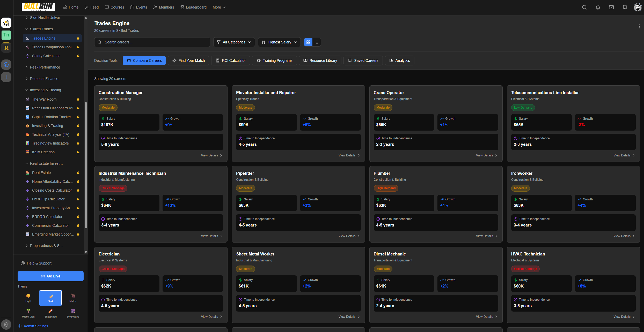Check notifications via the bell icon

(598, 7)
